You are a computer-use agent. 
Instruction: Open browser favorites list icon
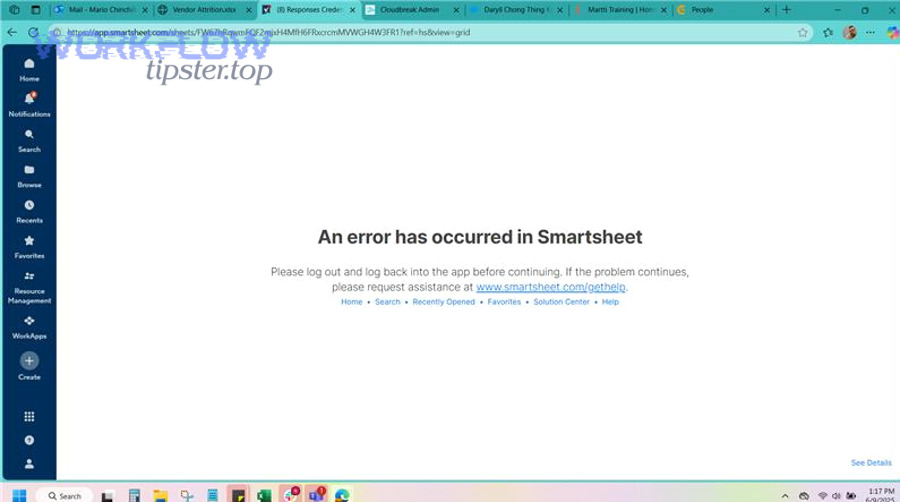828,33
